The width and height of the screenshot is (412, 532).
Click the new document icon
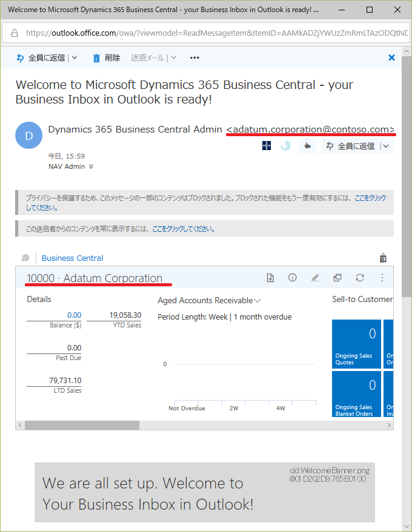tap(270, 278)
